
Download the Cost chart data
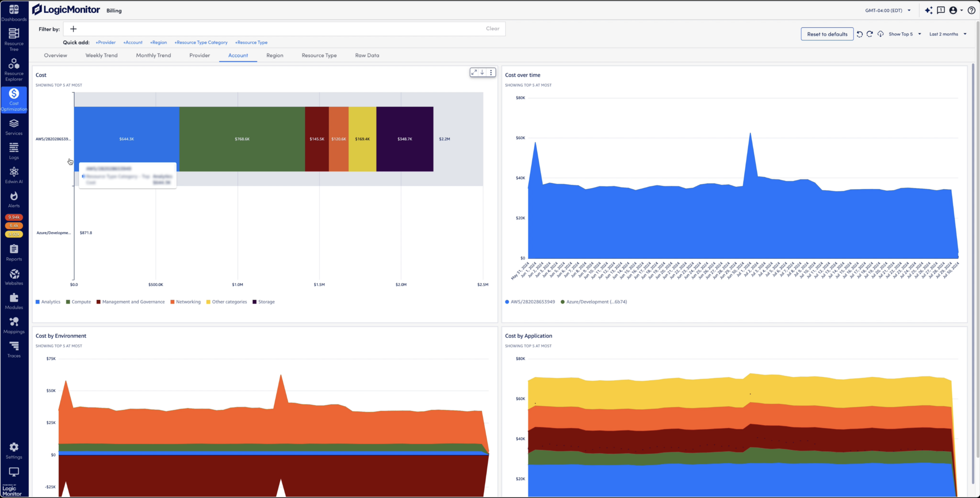point(482,72)
